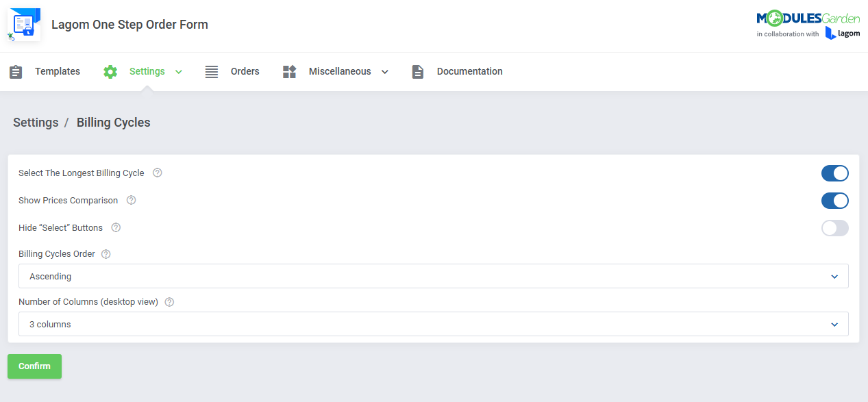Open the Documentation page
This screenshot has height=402, width=868.
point(470,71)
